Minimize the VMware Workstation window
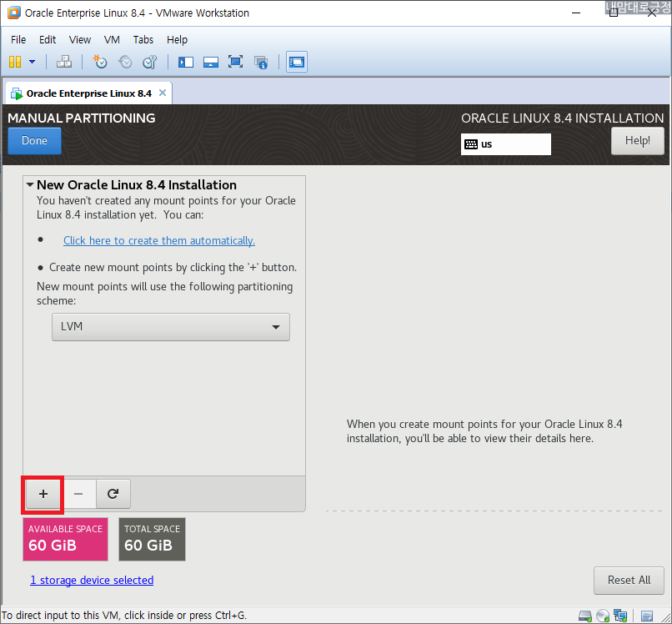The height and width of the screenshot is (624, 672). tap(576, 13)
